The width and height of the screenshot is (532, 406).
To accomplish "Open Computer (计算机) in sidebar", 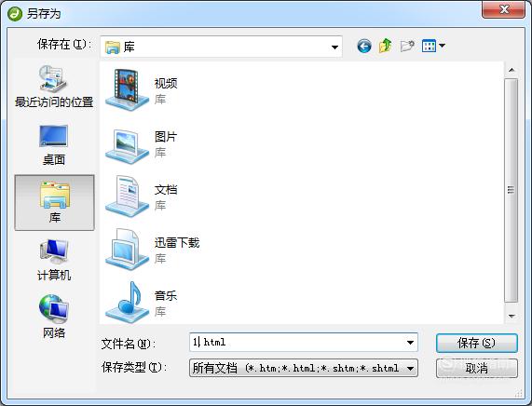I will coord(54,260).
